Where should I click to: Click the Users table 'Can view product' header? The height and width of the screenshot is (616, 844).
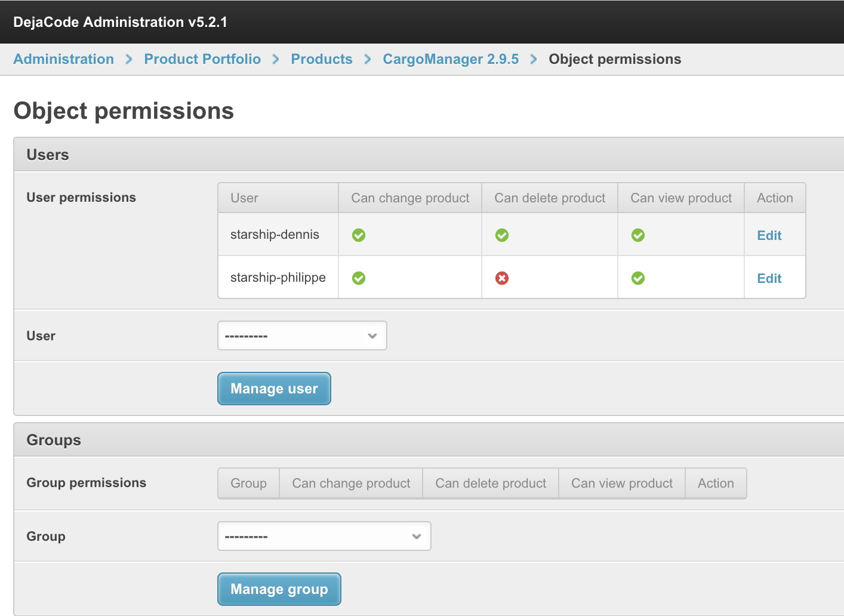pyautogui.click(x=681, y=198)
